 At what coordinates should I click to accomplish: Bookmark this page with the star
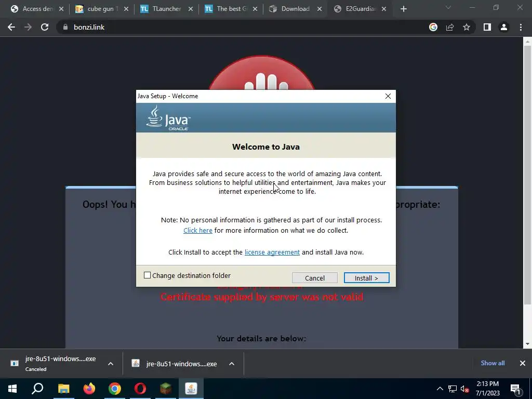[x=467, y=27]
